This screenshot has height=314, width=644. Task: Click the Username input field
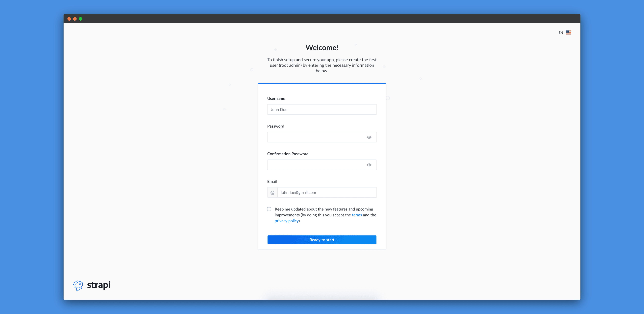[x=322, y=110]
